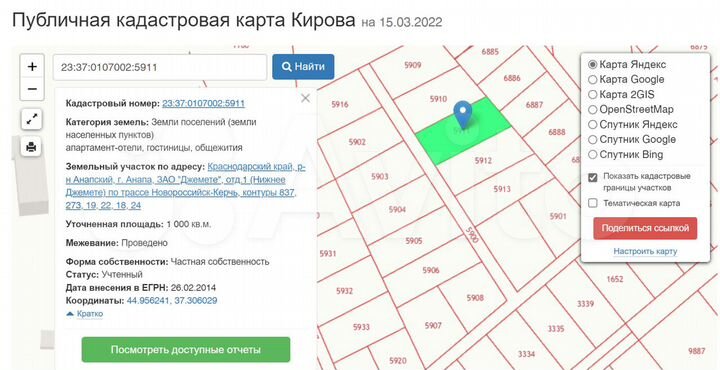Click parcel 3339 on the map
This screenshot has width=720, height=370.
[585, 303]
